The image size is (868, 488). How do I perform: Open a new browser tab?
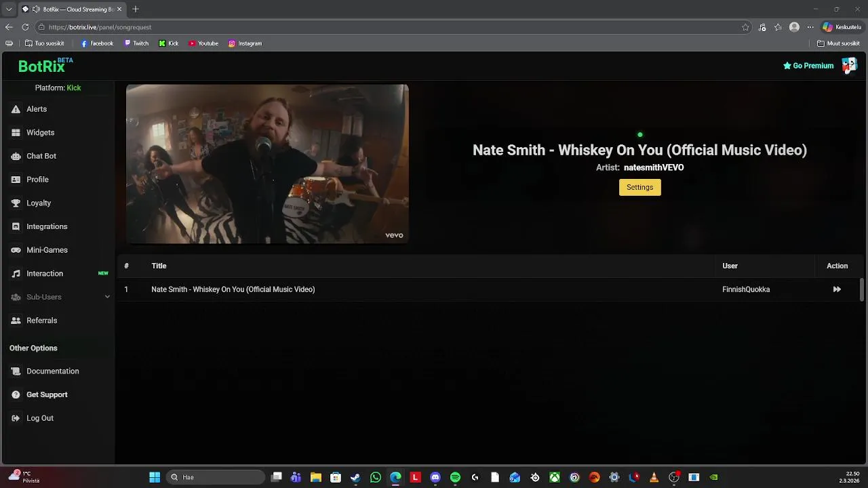(x=136, y=9)
